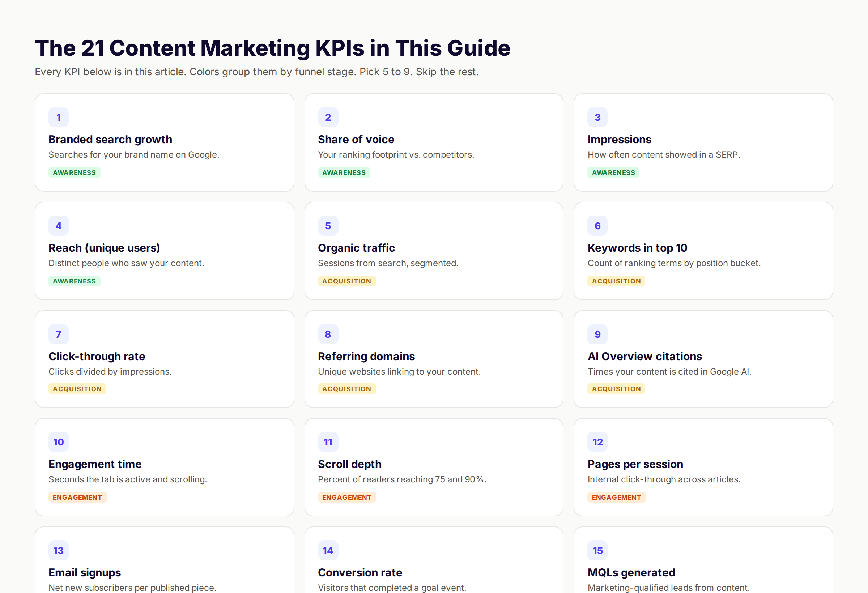
Task: Click 'Marketing-qualified leads from content.'
Action: coord(669,588)
